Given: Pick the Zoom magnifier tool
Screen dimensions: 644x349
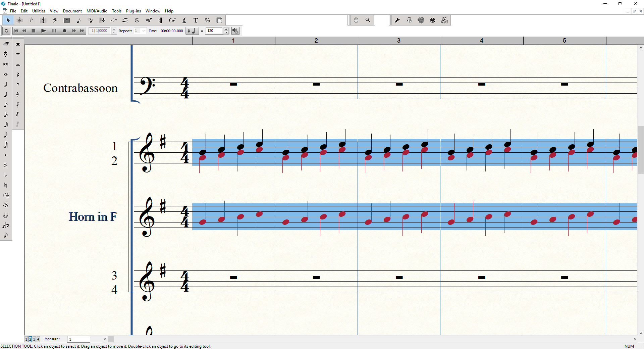Looking at the screenshot, I should 368,20.
